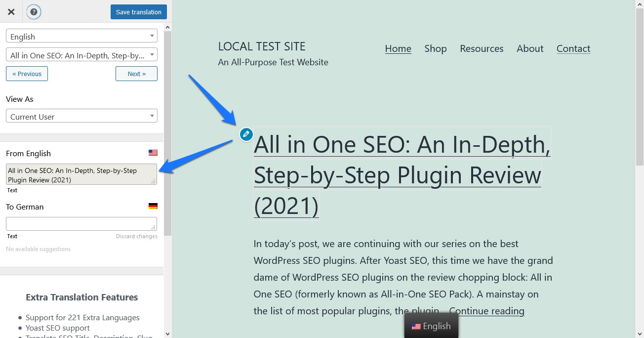Click the page scrollbar thumb
This screenshot has height=338, width=644.
(x=640, y=86)
